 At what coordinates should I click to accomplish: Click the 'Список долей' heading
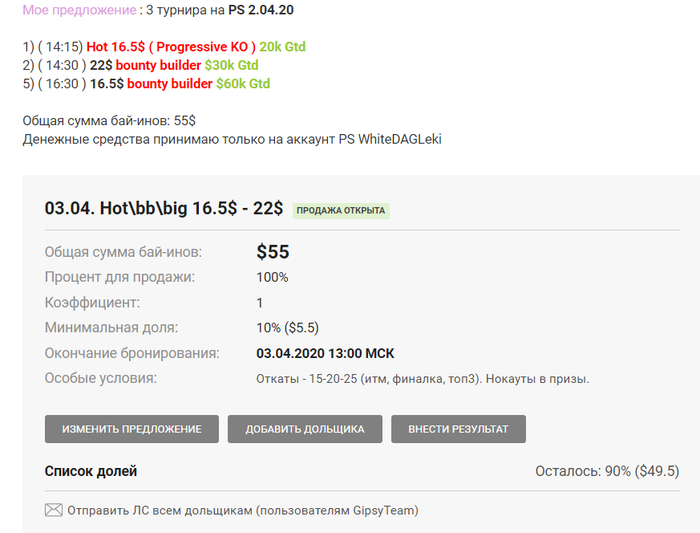point(91,471)
